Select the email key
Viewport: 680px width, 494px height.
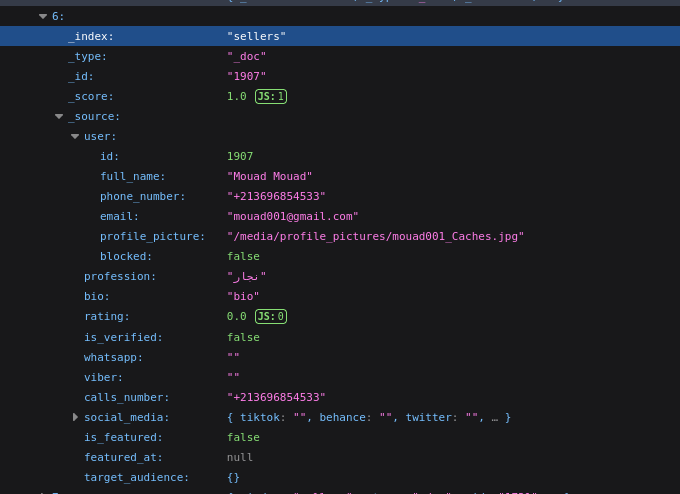(119, 216)
